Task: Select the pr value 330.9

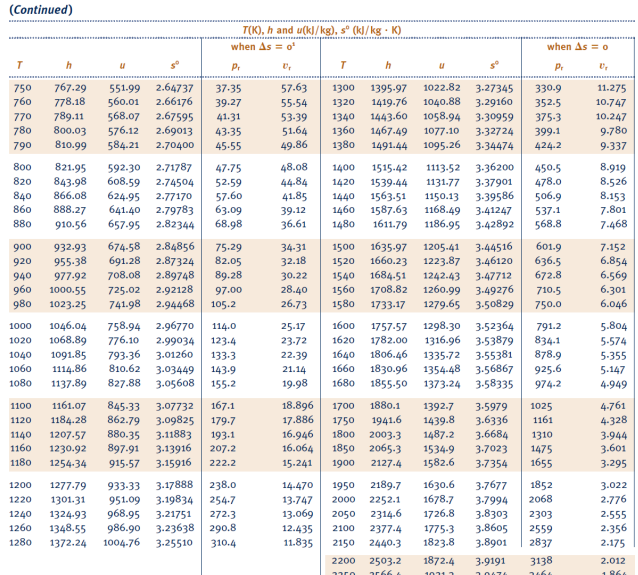Action: pyautogui.click(x=548, y=87)
